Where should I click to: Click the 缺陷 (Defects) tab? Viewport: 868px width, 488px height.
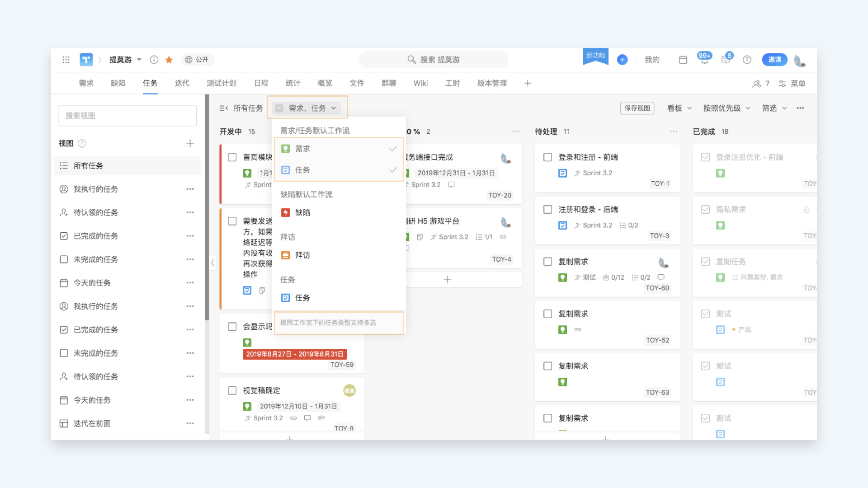[118, 84]
